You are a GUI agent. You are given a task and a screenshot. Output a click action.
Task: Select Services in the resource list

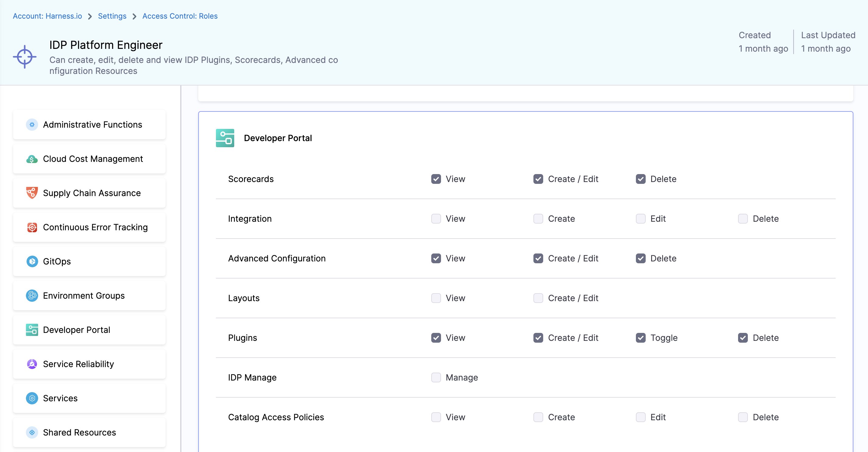[x=60, y=398]
